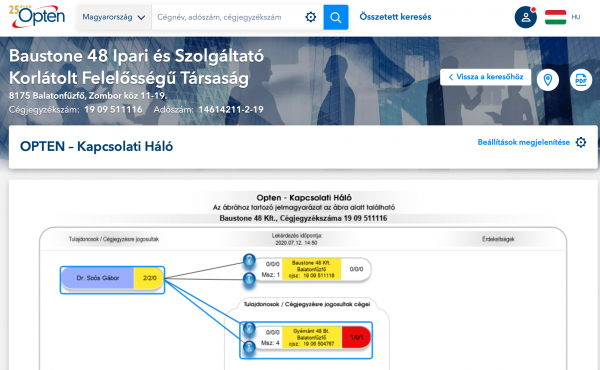Image resolution: width=600 pixels, height=370 pixels.
Task: Click Beállítások megjelenítése link
Action: point(523,142)
